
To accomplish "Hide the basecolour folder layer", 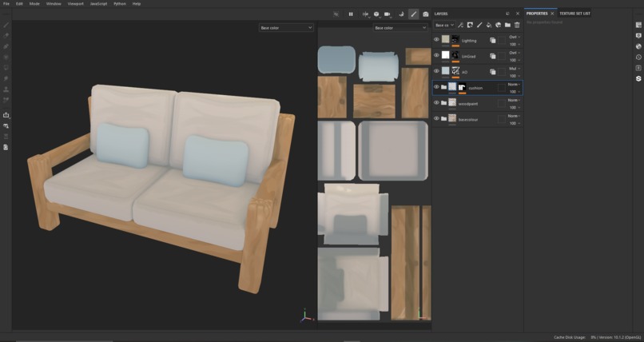I will tap(436, 118).
